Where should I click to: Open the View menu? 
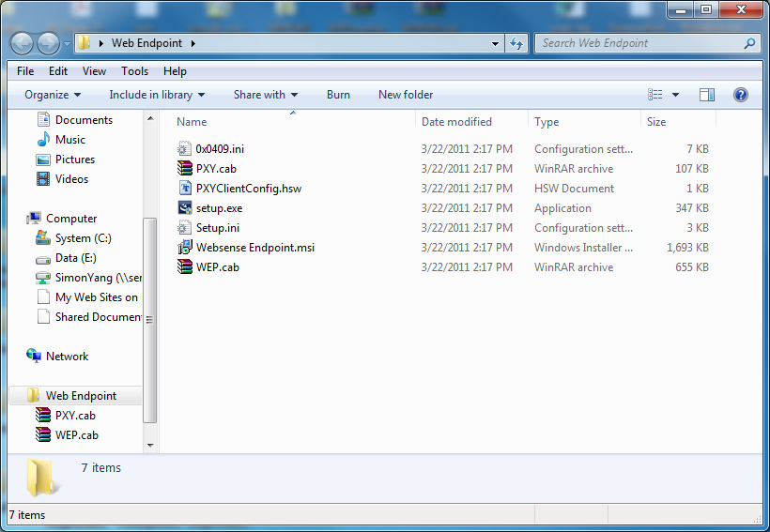coord(94,71)
